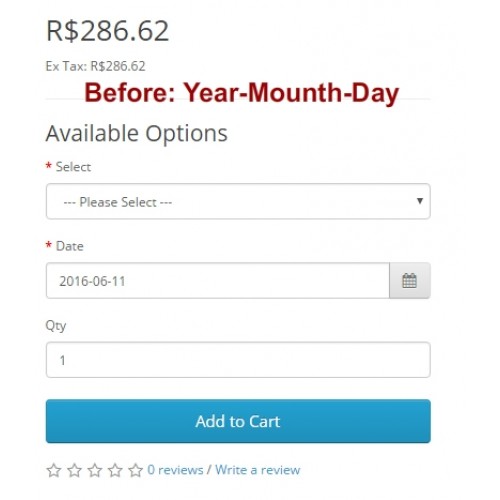This screenshot has width=500, height=500.
Task: Click the Add to Cart button
Action: [x=238, y=421]
